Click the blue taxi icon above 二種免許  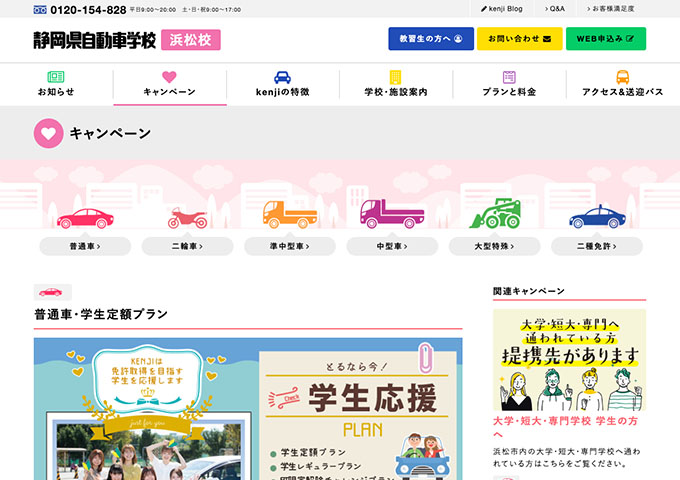coord(597,217)
